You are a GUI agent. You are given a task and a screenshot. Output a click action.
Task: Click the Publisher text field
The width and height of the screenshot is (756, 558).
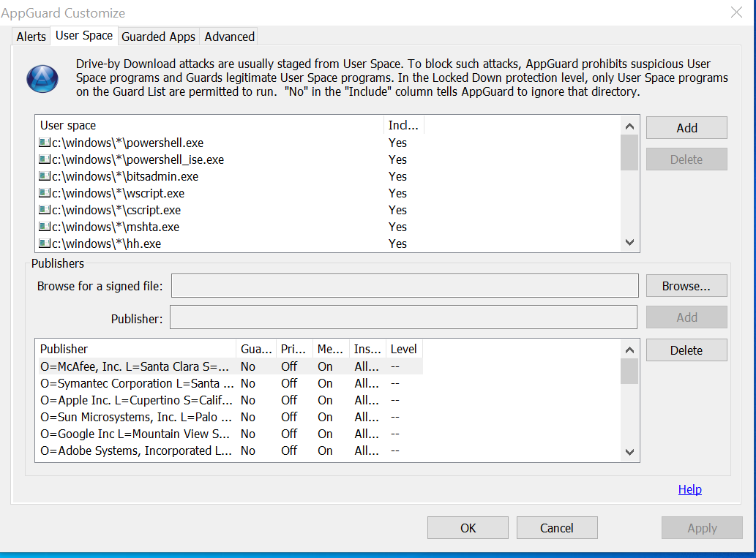(403, 317)
